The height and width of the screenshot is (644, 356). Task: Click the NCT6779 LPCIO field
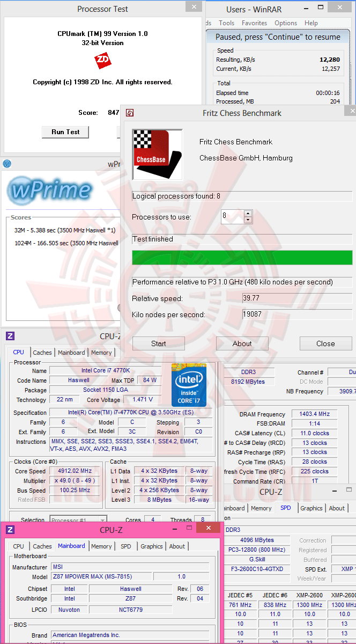(x=131, y=610)
